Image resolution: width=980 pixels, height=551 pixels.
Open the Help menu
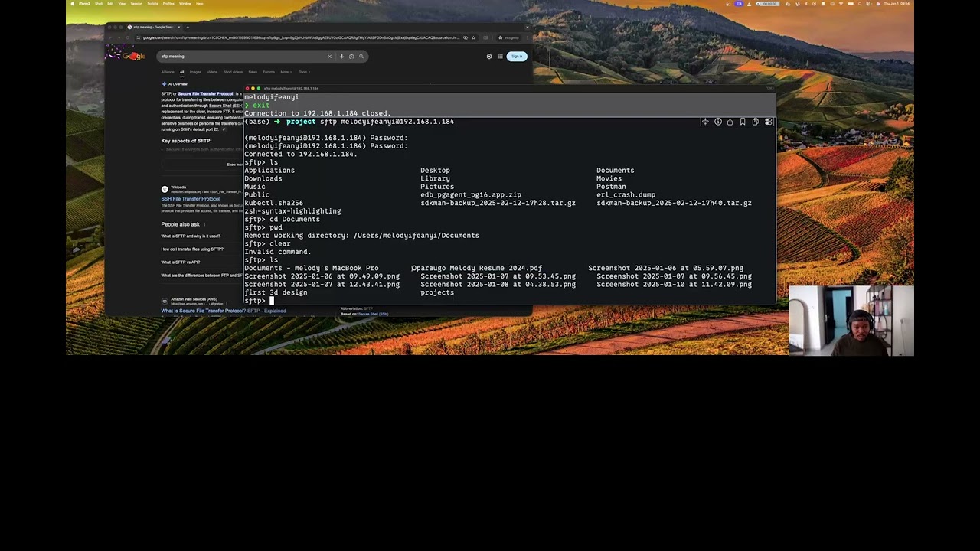click(199, 4)
